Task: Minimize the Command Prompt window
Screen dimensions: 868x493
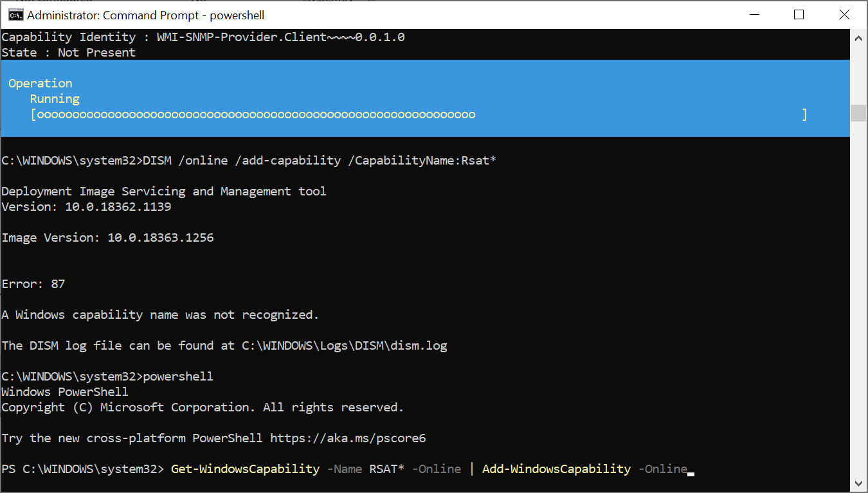Action: (754, 15)
